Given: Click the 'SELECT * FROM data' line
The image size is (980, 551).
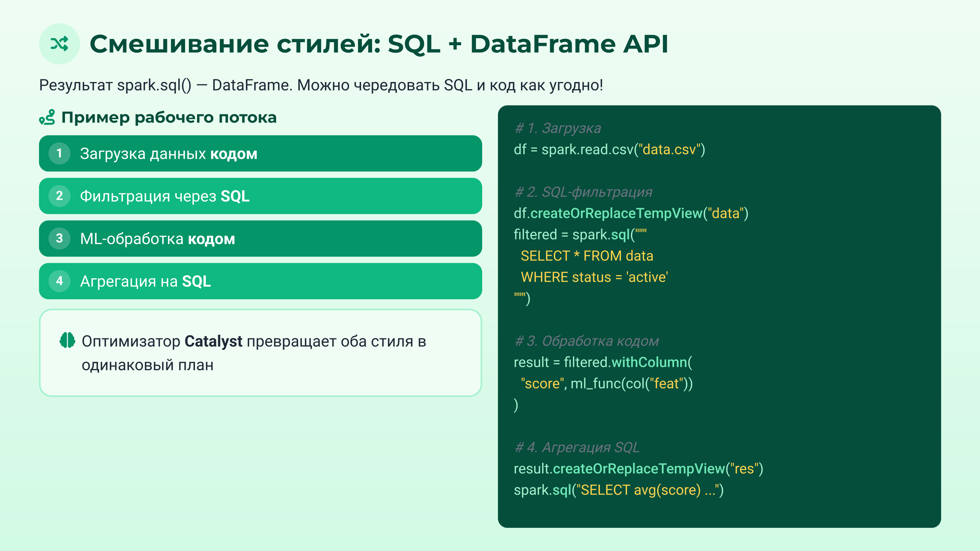Looking at the screenshot, I should tap(587, 256).
